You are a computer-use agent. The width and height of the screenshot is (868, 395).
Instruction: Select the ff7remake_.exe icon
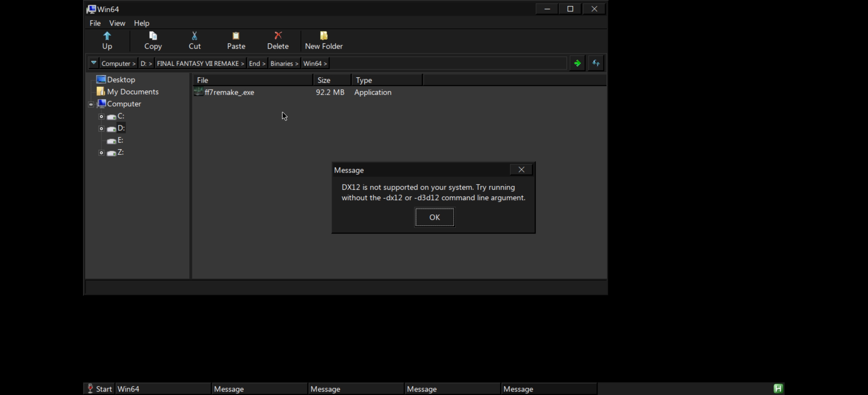[198, 92]
